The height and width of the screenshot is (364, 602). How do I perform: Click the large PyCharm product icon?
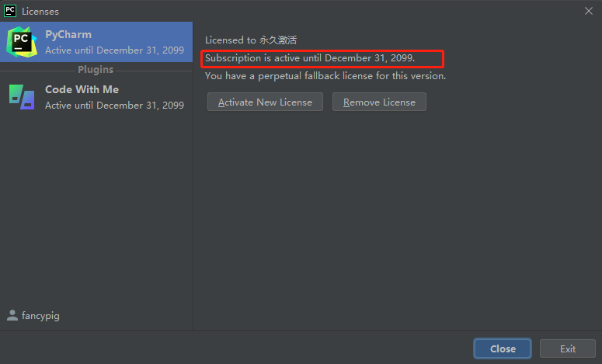(x=21, y=41)
